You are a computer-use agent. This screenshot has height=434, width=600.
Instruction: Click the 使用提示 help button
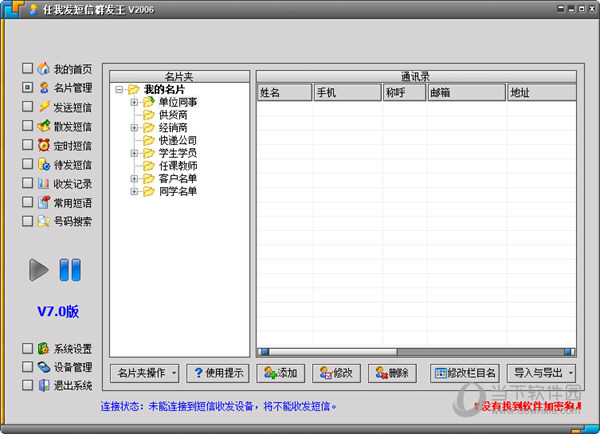tap(218, 373)
